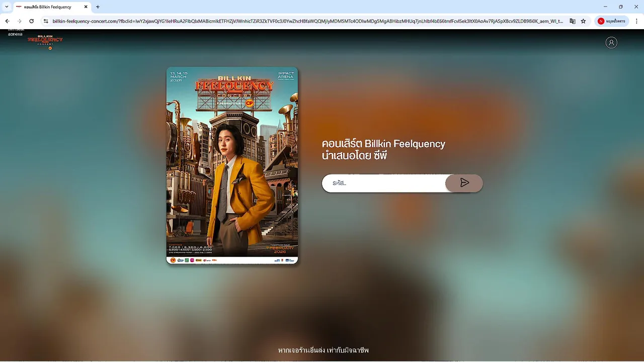The height and width of the screenshot is (362, 644).
Task: Select the Billkin Feelquency browser tab
Action: click(x=52, y=7)
